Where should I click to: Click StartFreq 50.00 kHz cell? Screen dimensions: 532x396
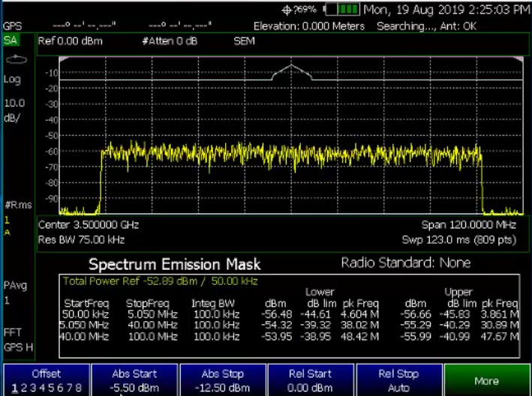[86, 314]
